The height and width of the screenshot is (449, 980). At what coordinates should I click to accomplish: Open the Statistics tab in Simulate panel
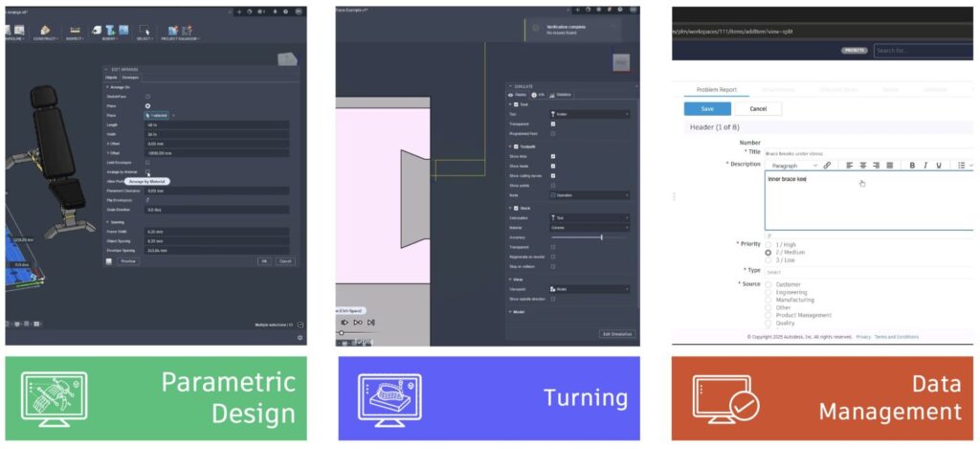[560, 95]
